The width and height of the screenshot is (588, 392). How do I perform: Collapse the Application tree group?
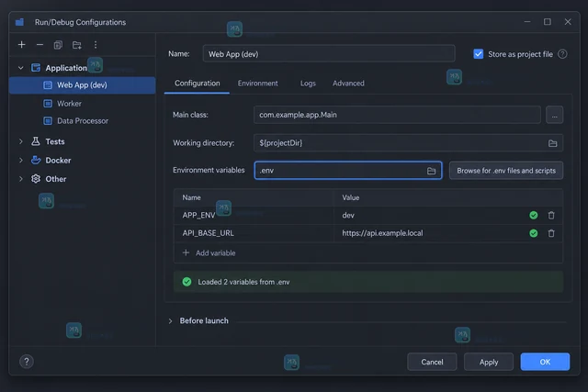pos(20,68)
